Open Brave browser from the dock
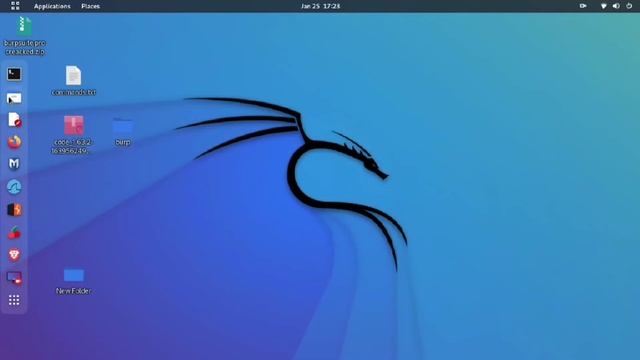Image resolution: width=640 pixels, height=360 pixels. 14,255
